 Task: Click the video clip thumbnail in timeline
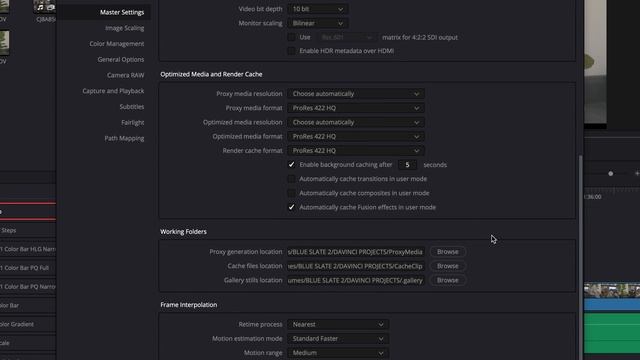pos(612,290)
